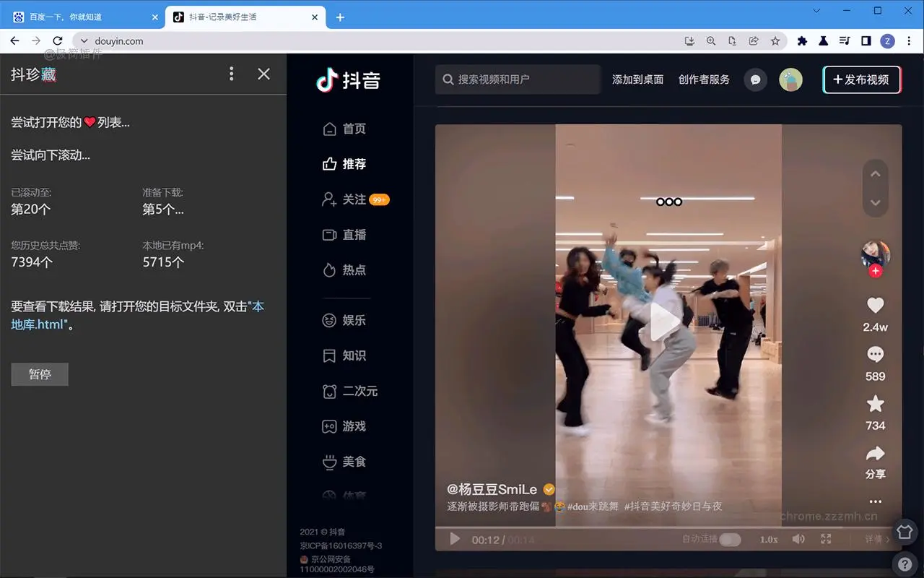924x578 pixels.
Task: Share the current video via 分享 icon
Action: tap(875, 455)
